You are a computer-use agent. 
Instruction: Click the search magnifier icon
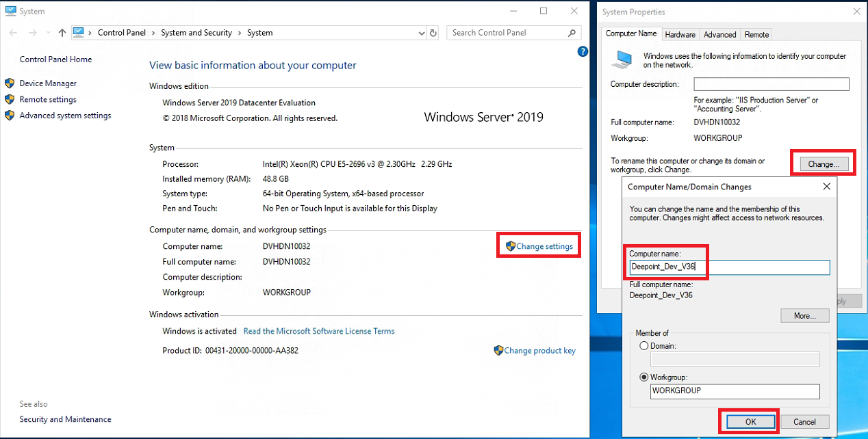pos(572,32)
